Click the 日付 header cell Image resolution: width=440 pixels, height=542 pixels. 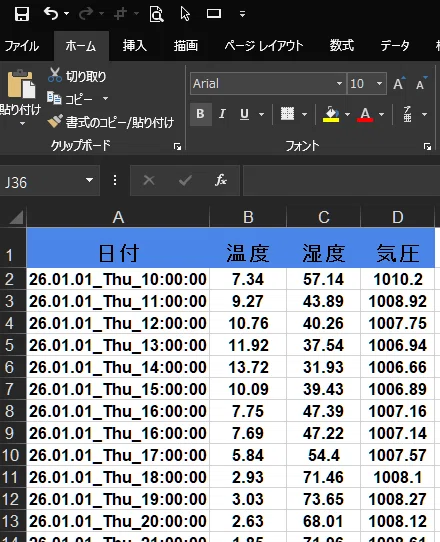click(x=118, y=248)
